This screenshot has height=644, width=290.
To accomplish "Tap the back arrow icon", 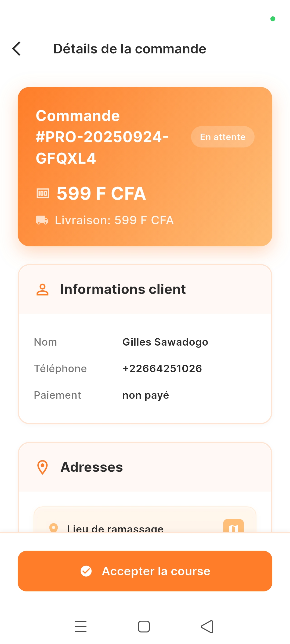I will click(x=17, y=49).
